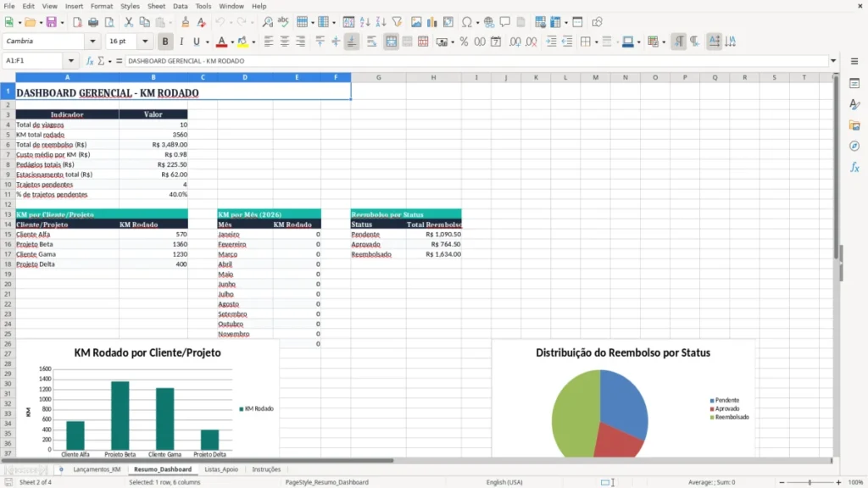This screenshot has height=488, width=868.
Task: Click the zoom out minus button
Action: click(x=782, y=482)
